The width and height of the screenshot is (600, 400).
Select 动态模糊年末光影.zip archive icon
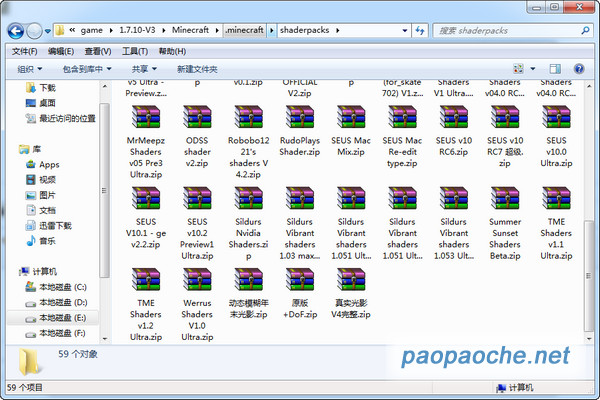pyautogui.click(x=248, y=279)
